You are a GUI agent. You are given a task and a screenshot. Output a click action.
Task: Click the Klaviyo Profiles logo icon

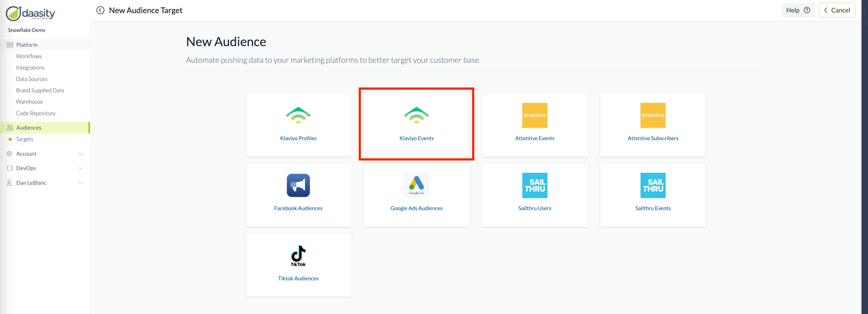pos(298,115)
